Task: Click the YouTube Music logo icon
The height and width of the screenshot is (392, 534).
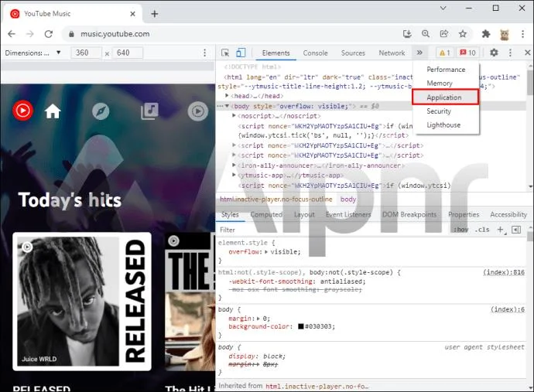Action: 22,111
